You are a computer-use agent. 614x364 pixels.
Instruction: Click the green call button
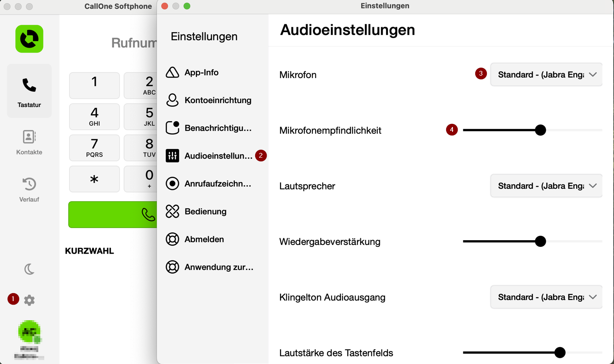pyautogui.click(x=113, y=215)
